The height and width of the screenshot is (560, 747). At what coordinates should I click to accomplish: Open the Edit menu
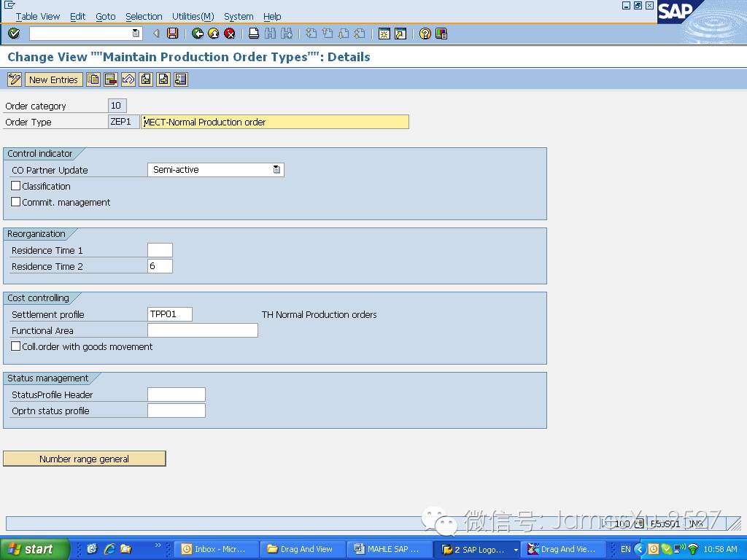(77, 16)
